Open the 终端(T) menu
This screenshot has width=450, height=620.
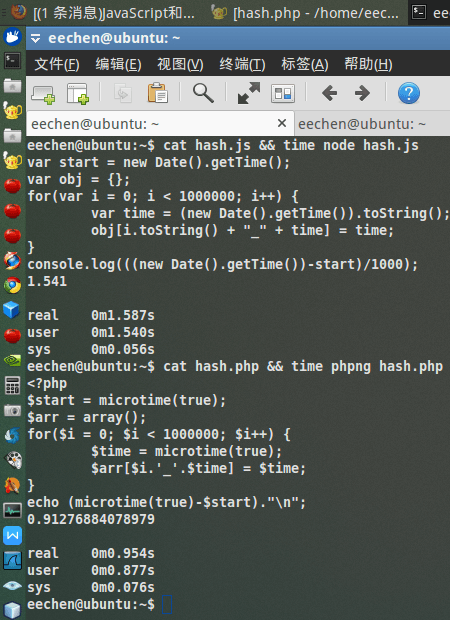[x=242, y=64]
